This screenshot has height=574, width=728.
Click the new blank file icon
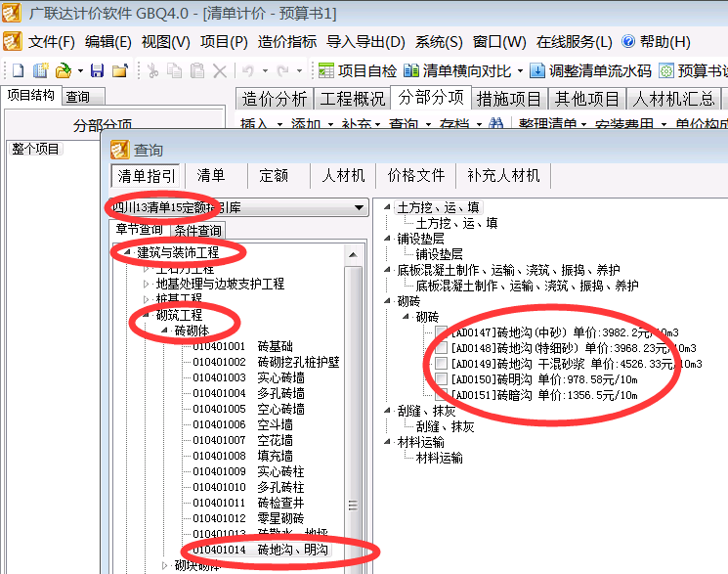(x=19, y=70)
